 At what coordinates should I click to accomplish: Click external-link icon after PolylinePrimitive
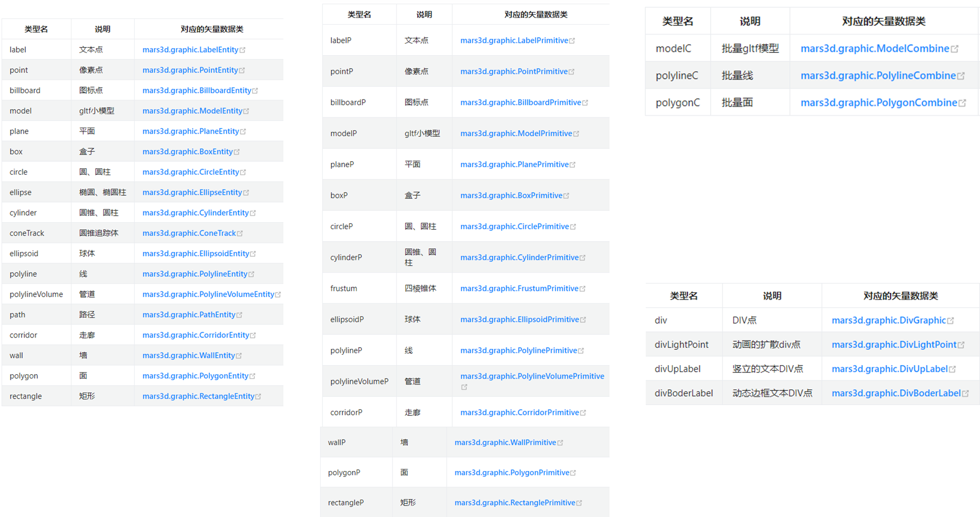581,351
